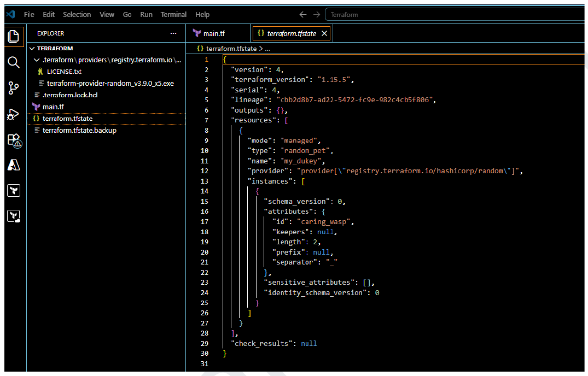Click terraform.tfstate in the breadcrumb
Screen dimensions: 588x376
tap(231, 48)
